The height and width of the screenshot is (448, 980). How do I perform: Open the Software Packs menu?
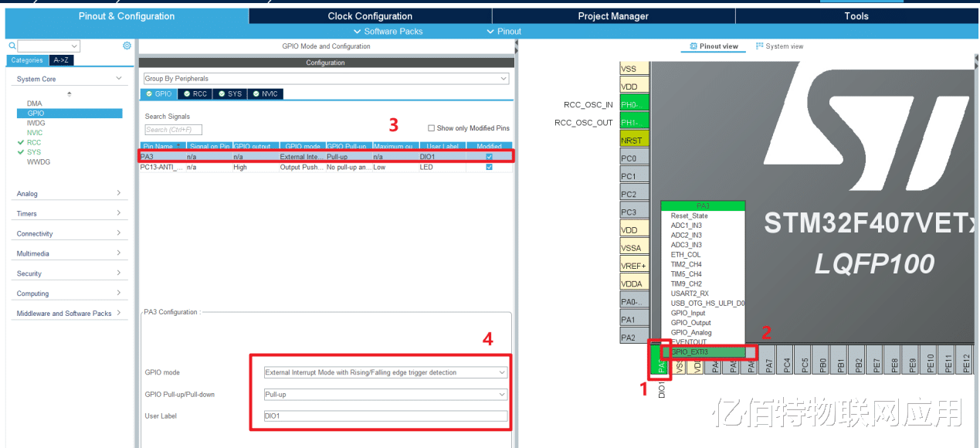(x=388, y=32)
